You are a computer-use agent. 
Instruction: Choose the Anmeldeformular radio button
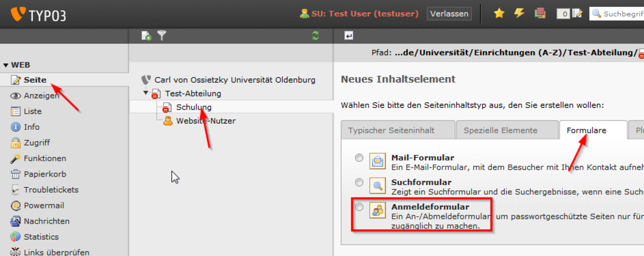pos(359,207)
